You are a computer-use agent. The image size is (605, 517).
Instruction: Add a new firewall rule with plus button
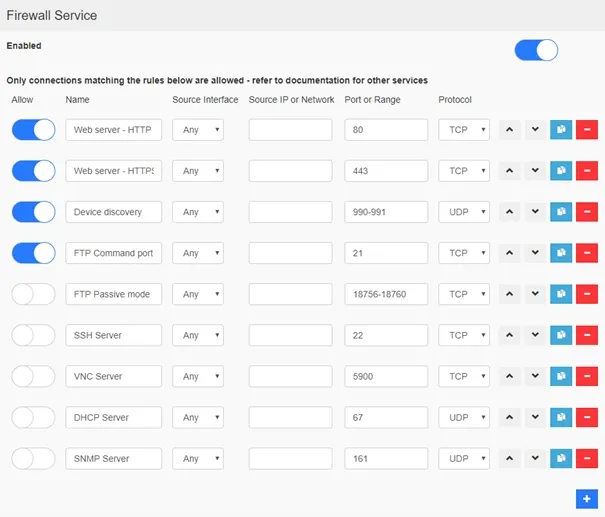(586, 498)
